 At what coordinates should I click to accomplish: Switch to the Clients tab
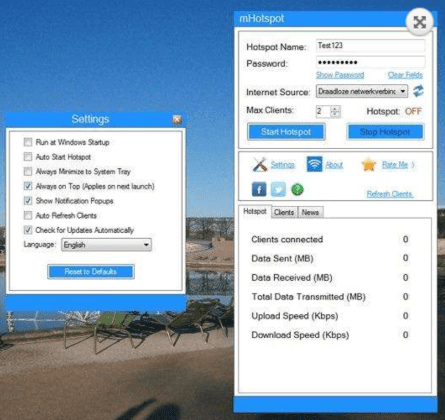[x=284, y=212]
